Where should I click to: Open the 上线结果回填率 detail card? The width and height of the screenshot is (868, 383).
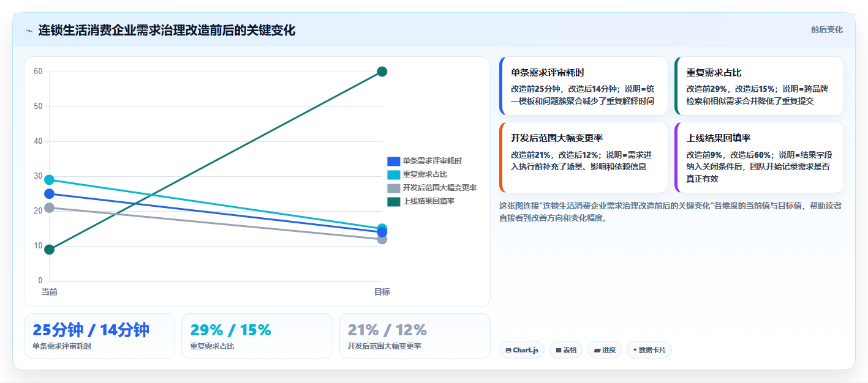point(759,158)
